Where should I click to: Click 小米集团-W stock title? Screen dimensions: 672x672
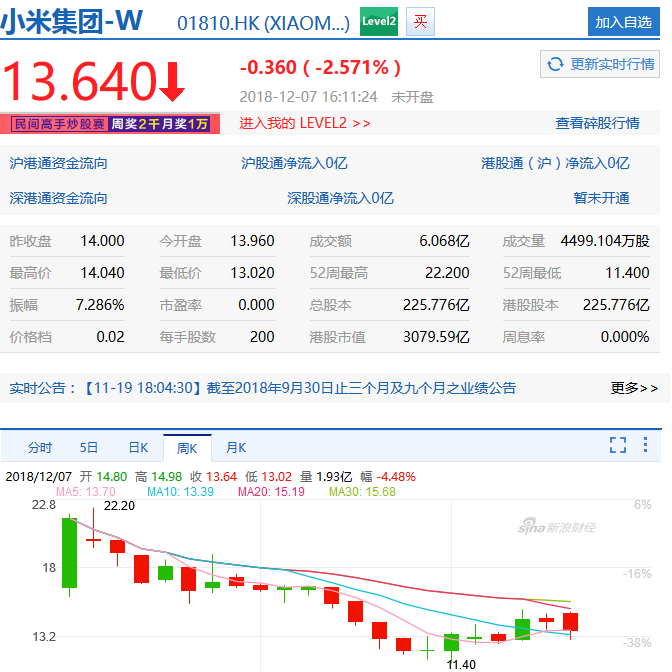point(72,21)
